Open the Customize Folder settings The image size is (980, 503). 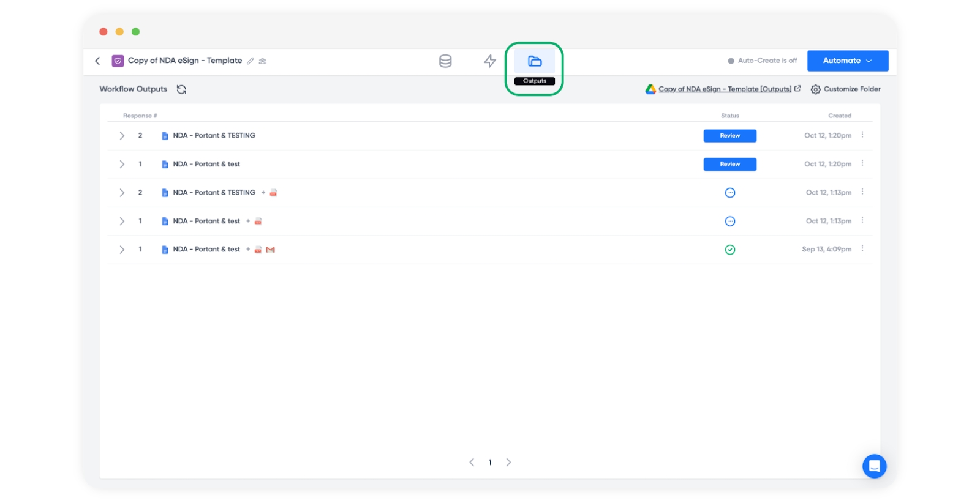[845, 89]
